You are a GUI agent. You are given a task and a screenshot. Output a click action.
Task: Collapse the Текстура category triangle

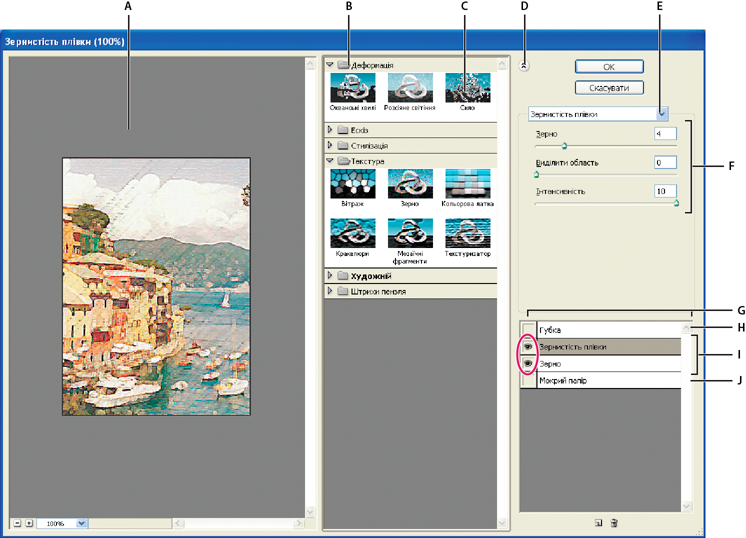(330, 161)
